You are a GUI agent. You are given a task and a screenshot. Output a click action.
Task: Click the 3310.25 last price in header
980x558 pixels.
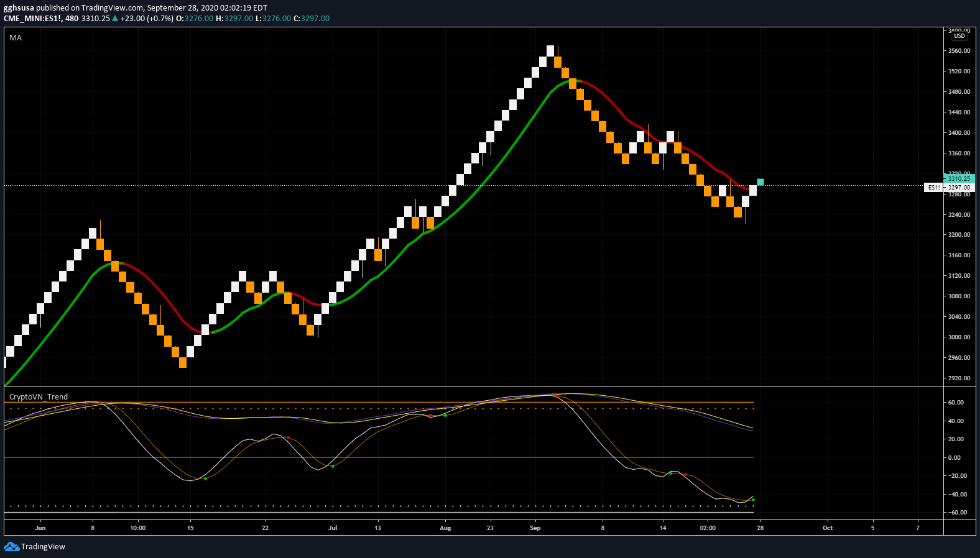point(96,18)
